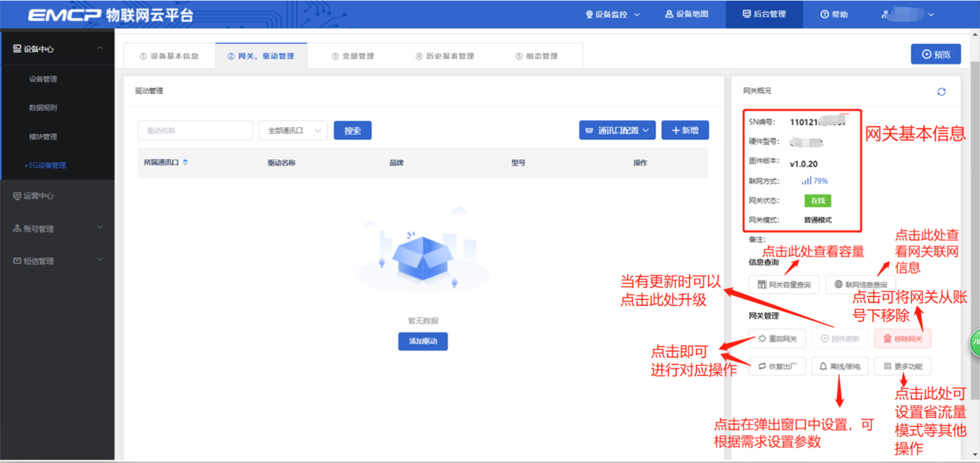Switch to the 组态管理 tab
Screen dimensions: 980x463
(x=537, y=56)
